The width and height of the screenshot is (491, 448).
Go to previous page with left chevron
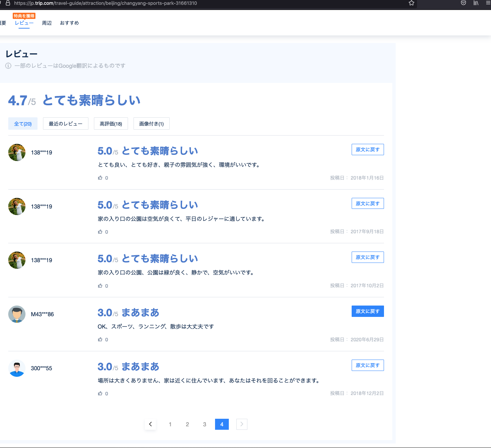point(150,424)
